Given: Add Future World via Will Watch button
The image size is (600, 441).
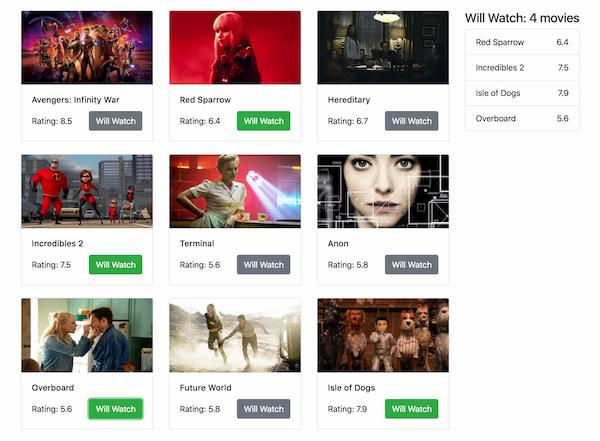Looking at the screenshot, I should (264, 409).
